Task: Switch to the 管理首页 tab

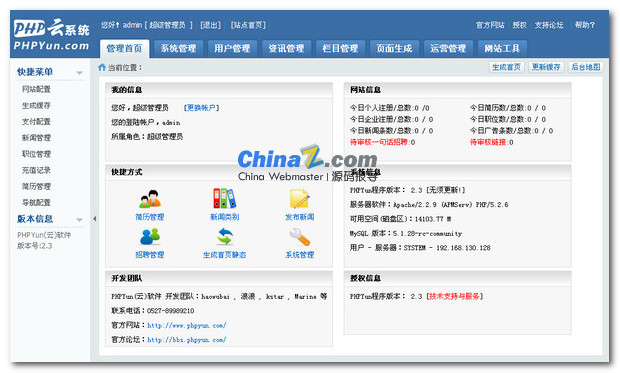Action: [x=125, y=49]
